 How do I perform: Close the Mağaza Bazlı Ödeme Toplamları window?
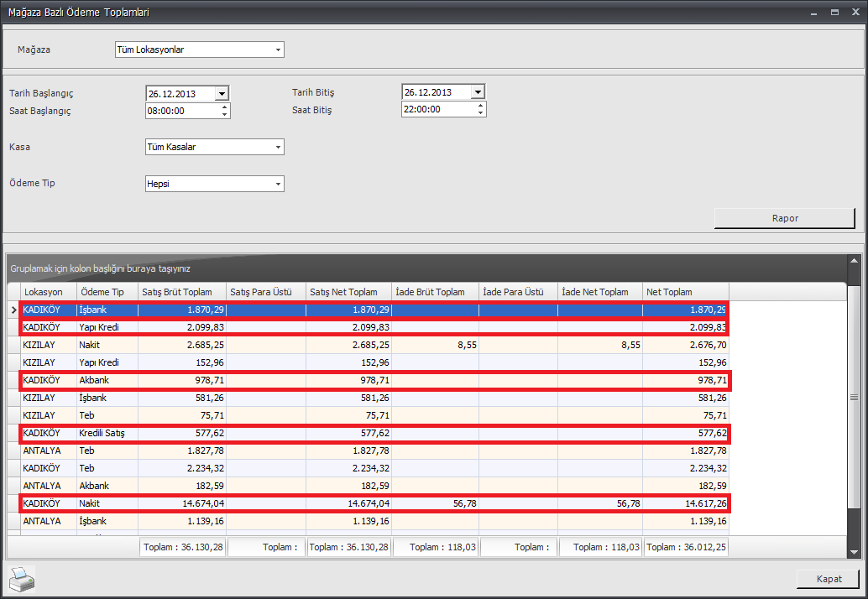pos(855,13)
